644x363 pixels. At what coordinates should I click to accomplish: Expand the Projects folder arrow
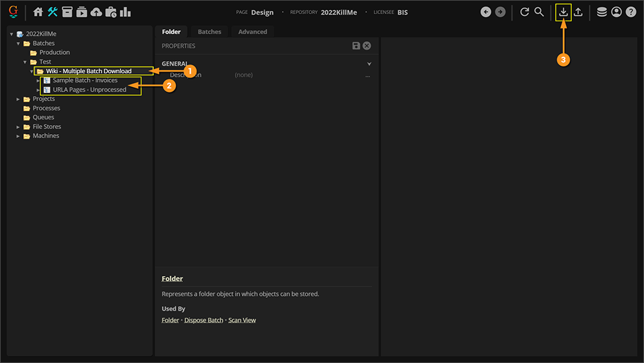pyautogui.click(x=18, y=99)
